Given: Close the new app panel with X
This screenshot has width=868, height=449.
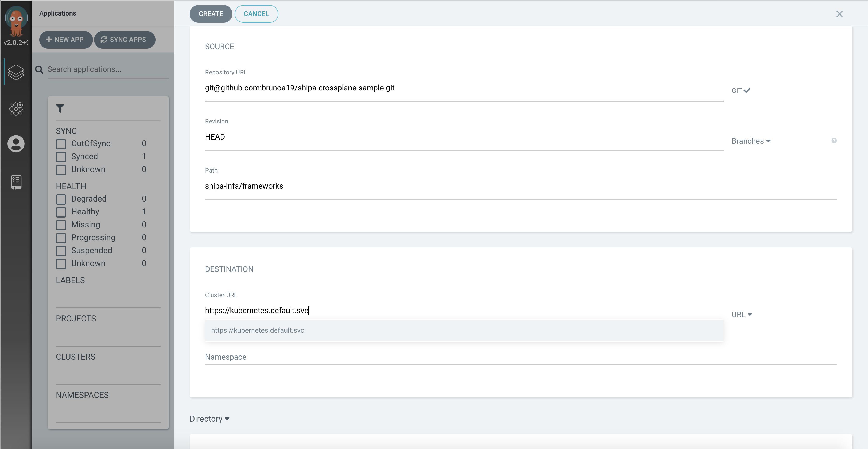Looking at the screenshot, I should point(839,14).
